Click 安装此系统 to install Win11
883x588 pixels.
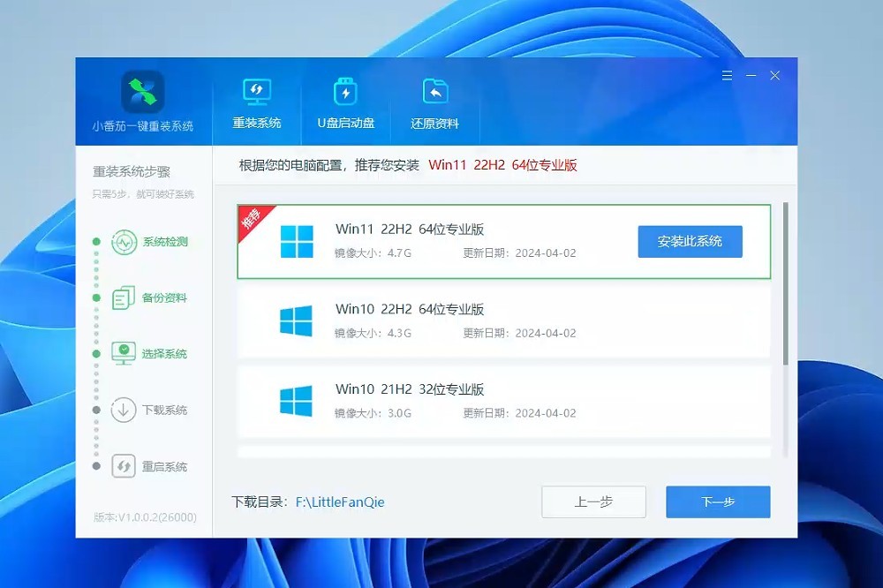[690, 241]
